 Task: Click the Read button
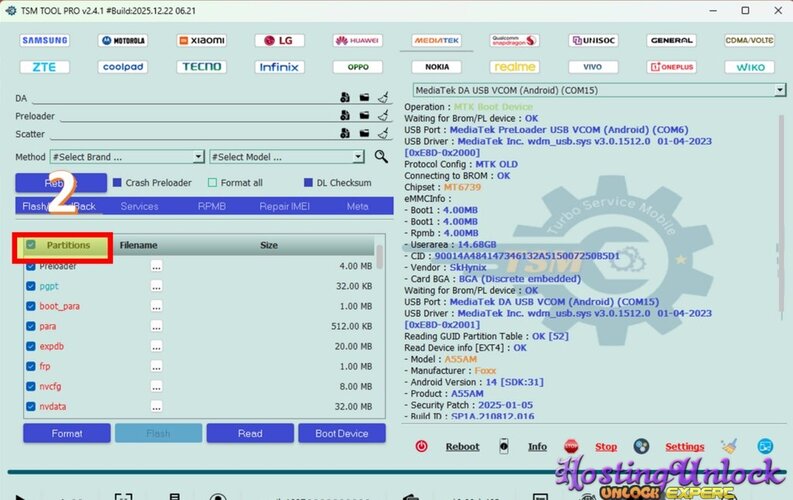click(250, 433)
